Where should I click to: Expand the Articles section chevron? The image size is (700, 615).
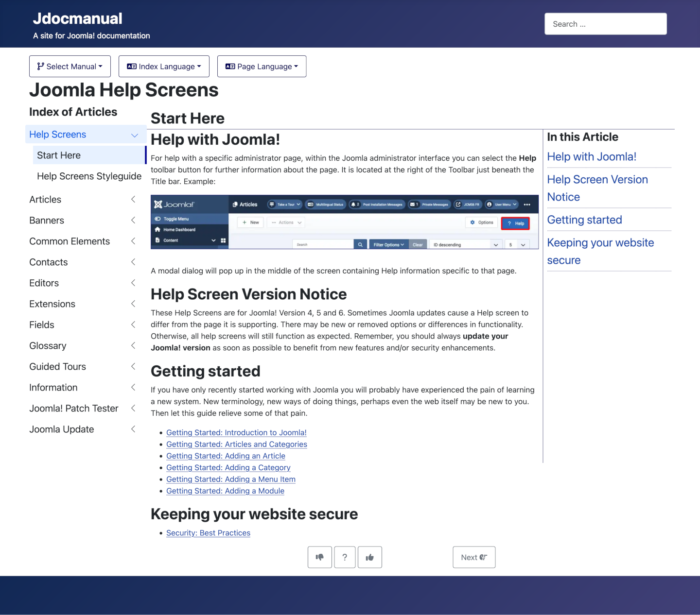pyautogui.click(x=133, y=199)
